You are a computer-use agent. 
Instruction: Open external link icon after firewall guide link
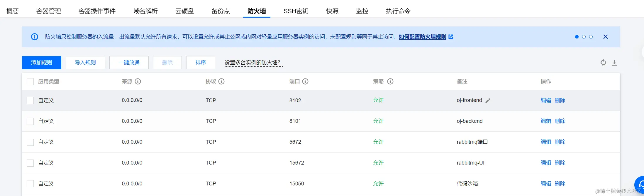coord(451,37)
